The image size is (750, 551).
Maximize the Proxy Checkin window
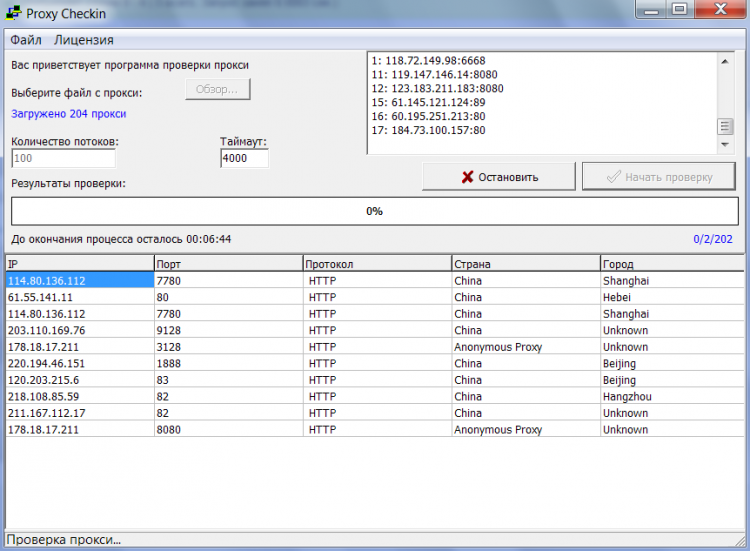680,10
